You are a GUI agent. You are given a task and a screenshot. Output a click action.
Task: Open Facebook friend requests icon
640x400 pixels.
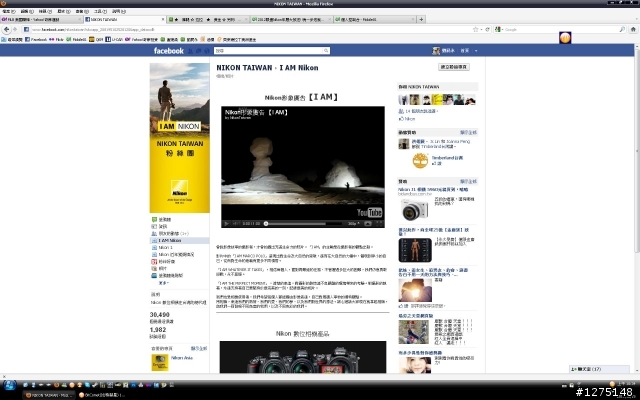coord(190,51)
